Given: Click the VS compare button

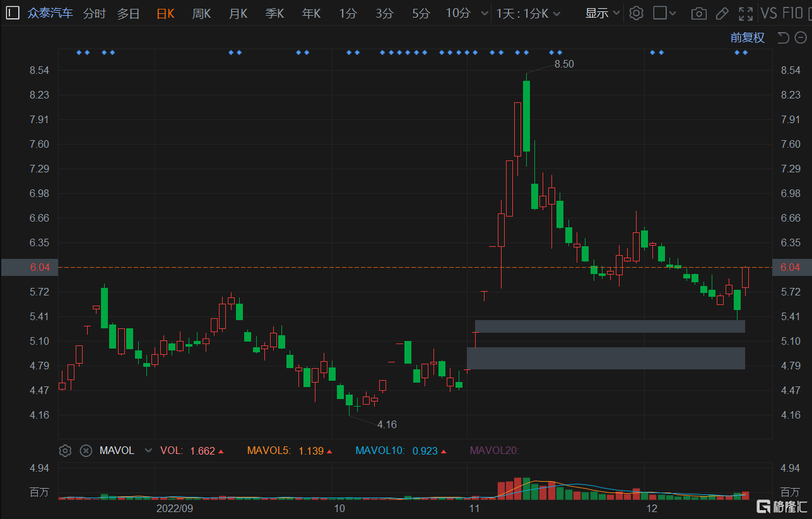Looking at the screenshot, I should tap(769, 13).
